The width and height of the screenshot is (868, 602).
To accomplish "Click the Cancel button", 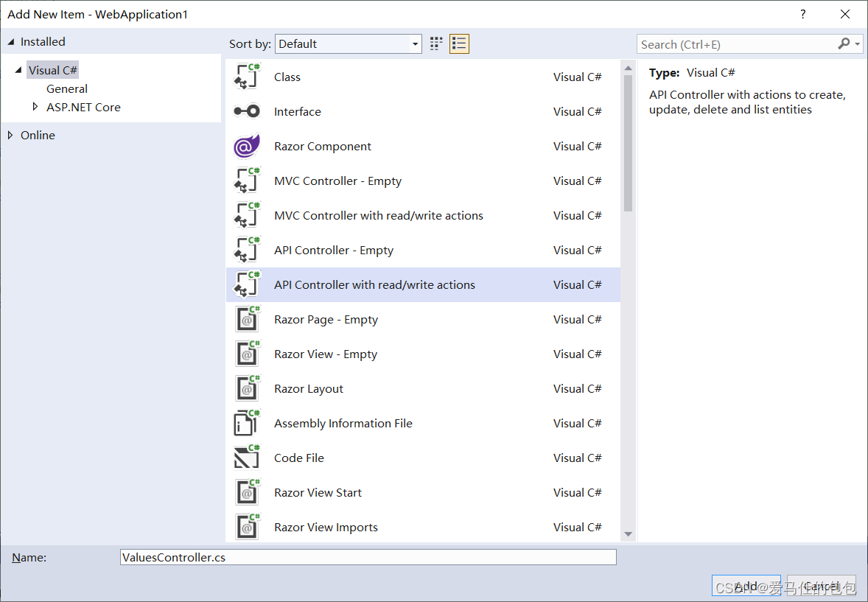I will coord(822,586).
